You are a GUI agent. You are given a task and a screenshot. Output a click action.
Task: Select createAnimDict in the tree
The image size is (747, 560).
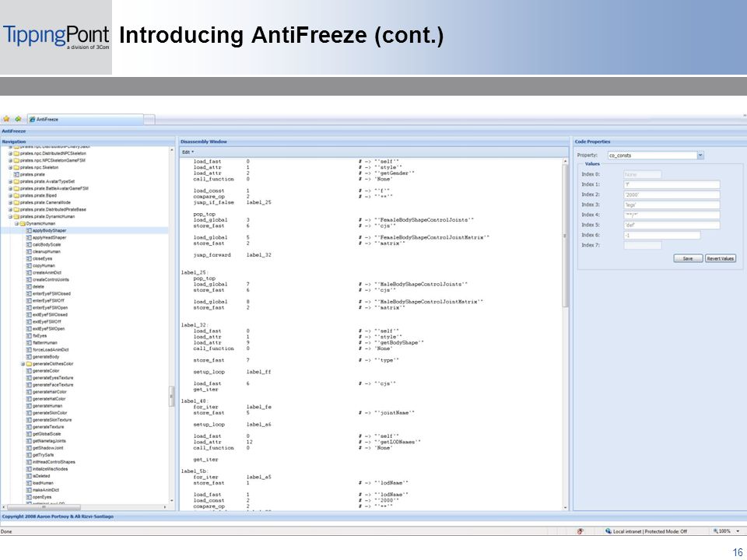point(47,273)
